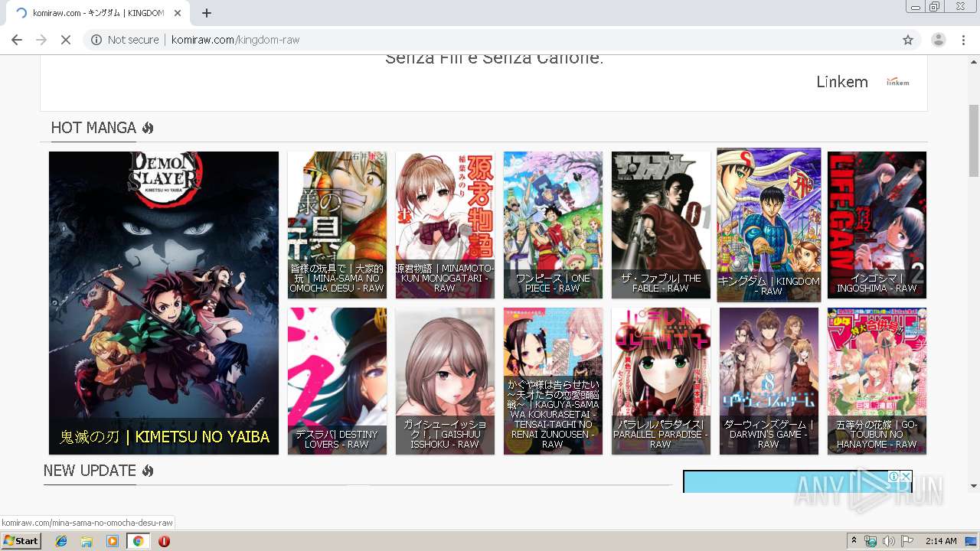Screen dimensions: 980x551
Task: Click the address bar URL
Action: 235,40
